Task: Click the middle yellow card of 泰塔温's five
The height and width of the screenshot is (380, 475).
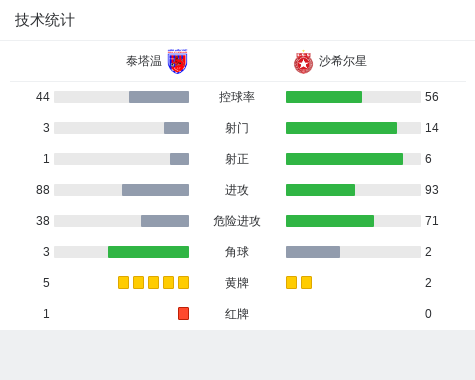Action: 153,283
